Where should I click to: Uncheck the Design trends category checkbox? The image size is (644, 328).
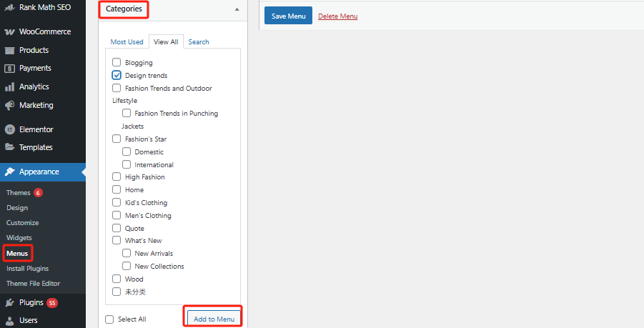tap(117, 75)
